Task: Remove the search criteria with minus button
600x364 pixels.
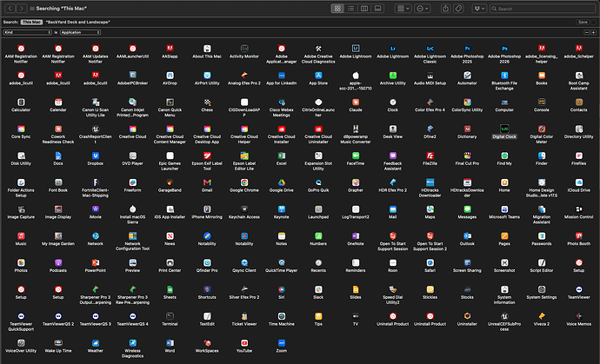Action: (587, 32)
